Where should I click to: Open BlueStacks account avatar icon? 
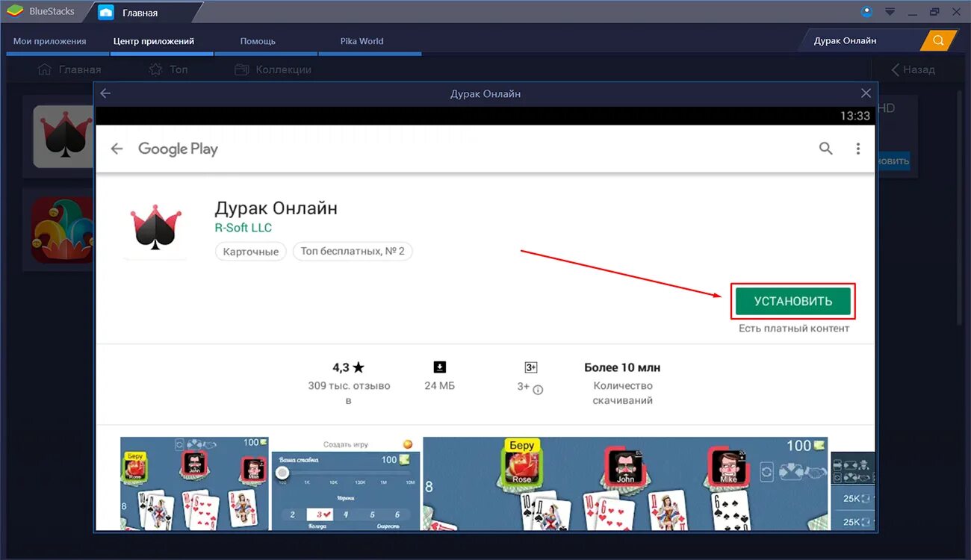(866, 12)
